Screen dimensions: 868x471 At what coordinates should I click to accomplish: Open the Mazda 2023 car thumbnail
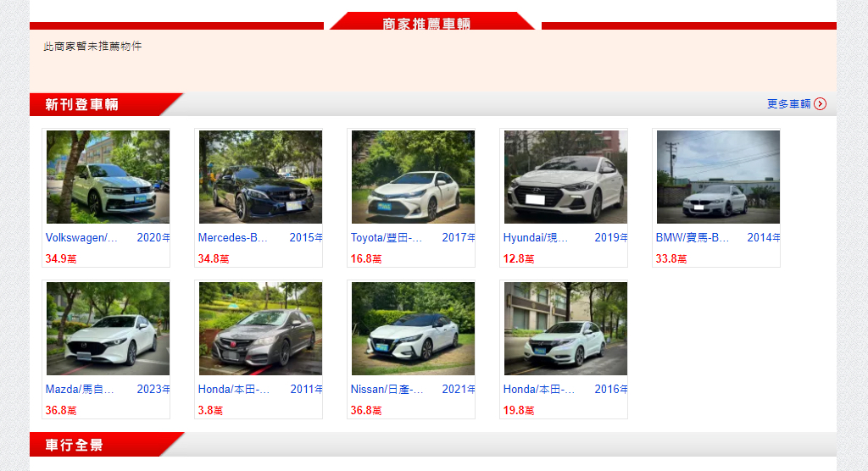(108, 329)
